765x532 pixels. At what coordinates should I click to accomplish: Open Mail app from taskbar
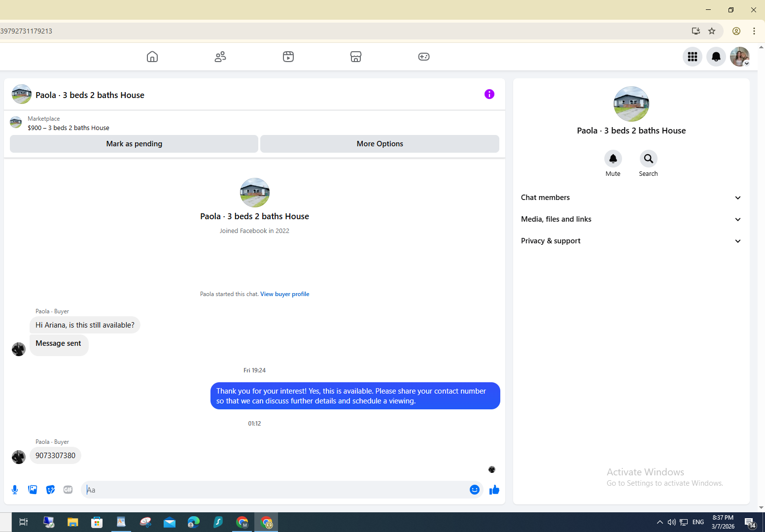[170, 522]
